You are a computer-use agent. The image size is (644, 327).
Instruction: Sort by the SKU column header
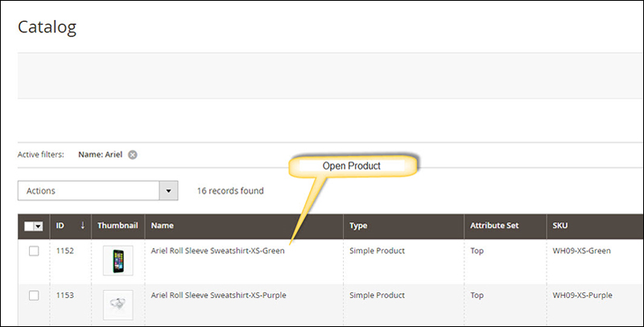point(559,226)
